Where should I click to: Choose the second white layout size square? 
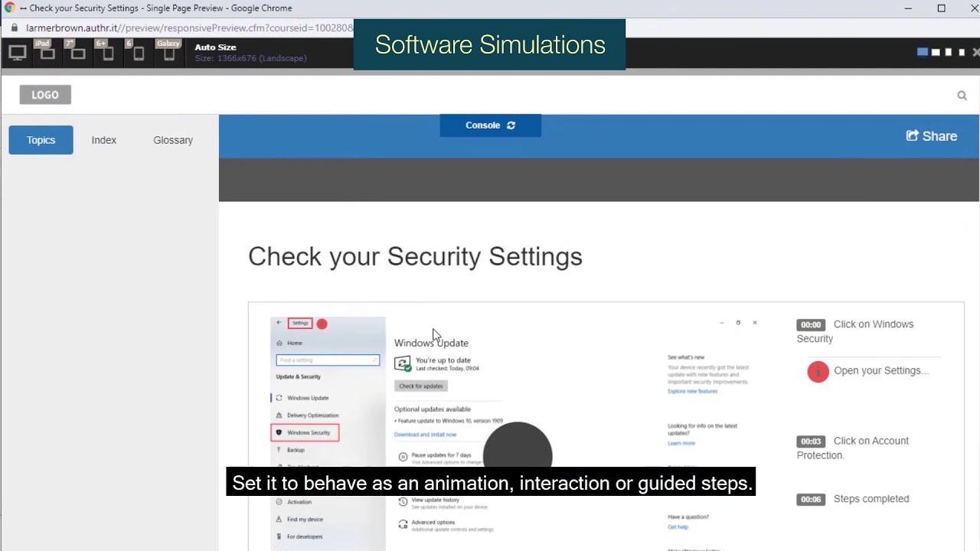[x=936, y=52]
